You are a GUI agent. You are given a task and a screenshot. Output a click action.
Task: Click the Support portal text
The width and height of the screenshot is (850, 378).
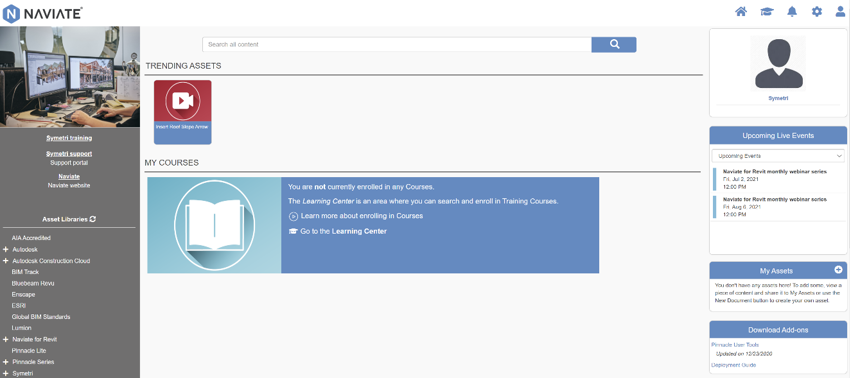69,163
